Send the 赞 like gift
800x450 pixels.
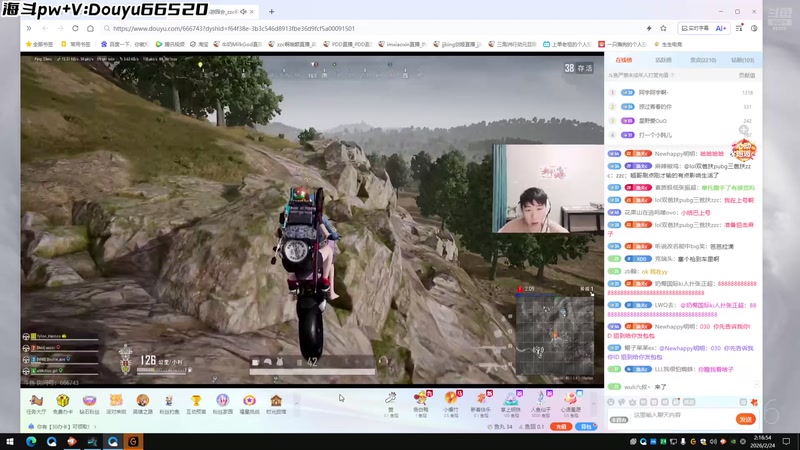click(x=391, y=405)
